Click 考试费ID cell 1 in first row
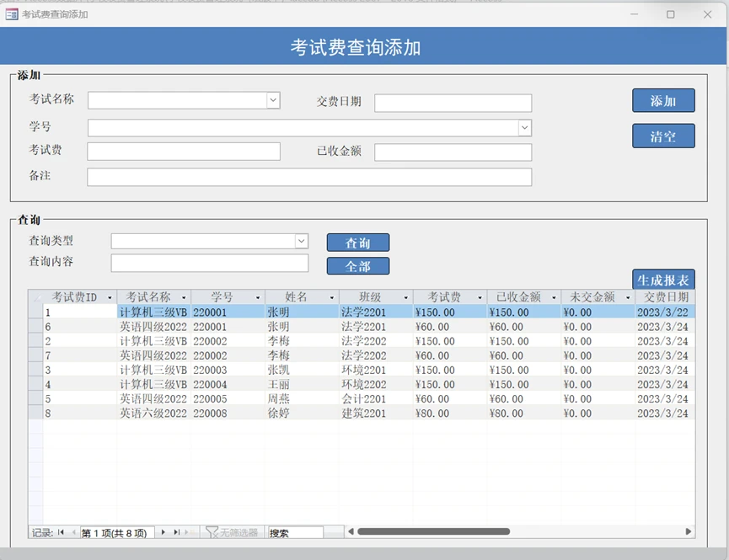 pos(79,312)
